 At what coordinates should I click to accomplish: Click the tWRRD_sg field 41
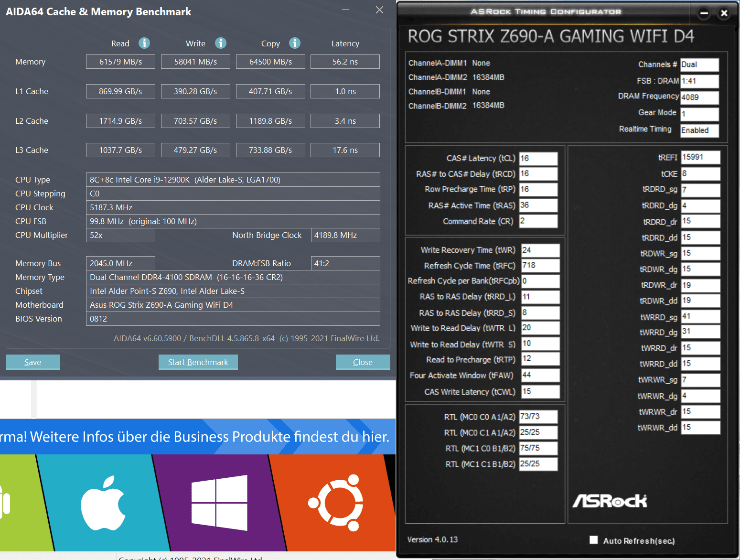[701, 316]
